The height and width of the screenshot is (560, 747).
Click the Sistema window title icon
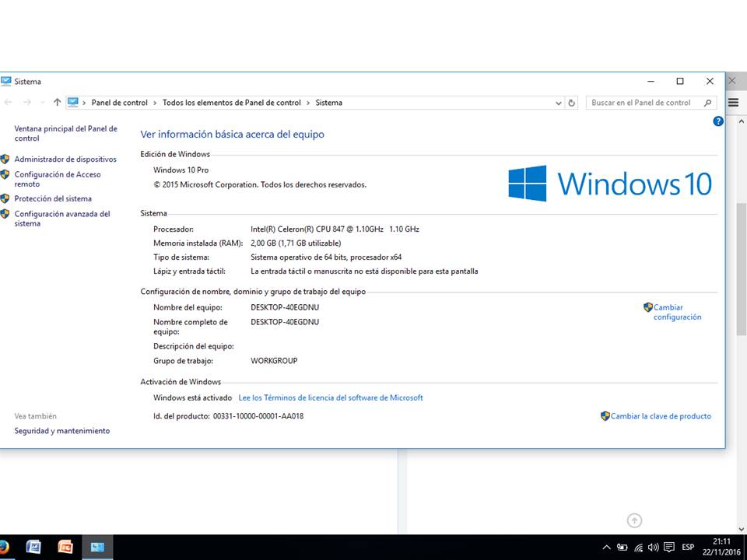[x=5, y=82]
